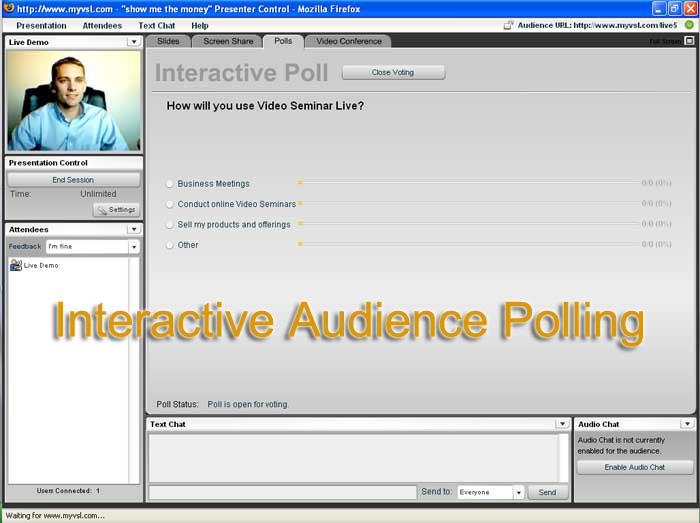Click the Audience URL text
Viewport: 700px width, 523px height.
click(597, 25)
